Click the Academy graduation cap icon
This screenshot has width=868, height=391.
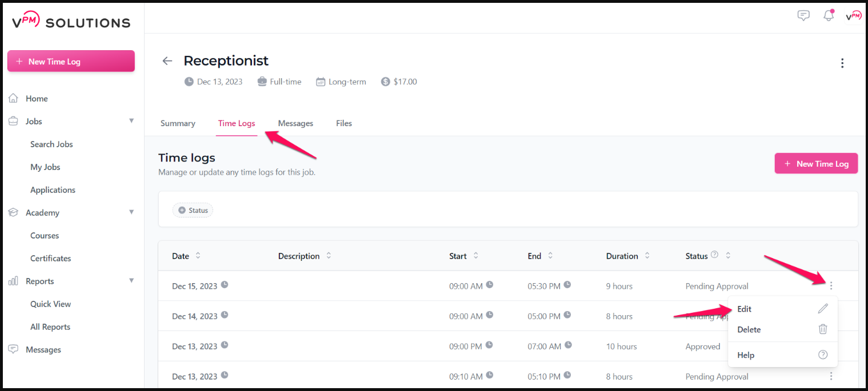pyautogui.click(x=14, y=212)
